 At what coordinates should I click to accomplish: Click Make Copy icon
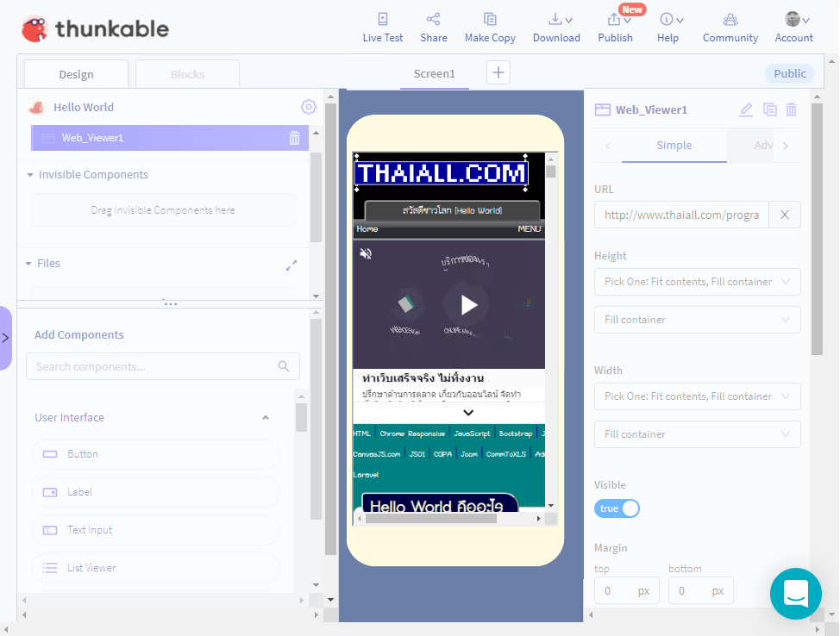coord(490,19)
